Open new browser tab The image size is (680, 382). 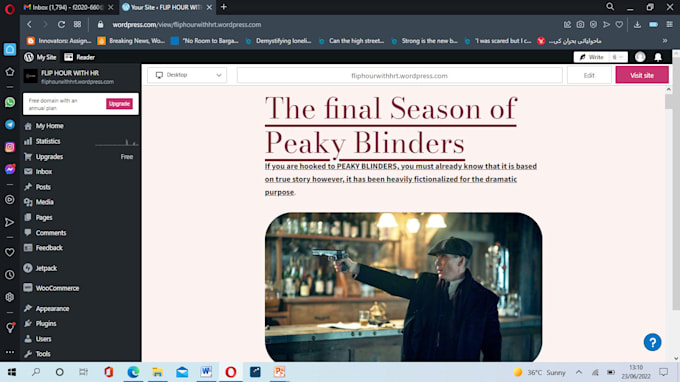(x=224, y=7)
